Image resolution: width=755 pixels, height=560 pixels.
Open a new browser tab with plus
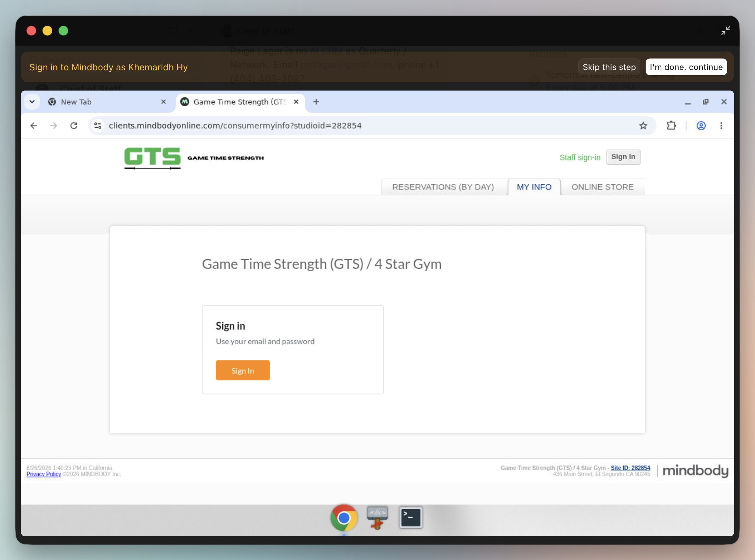click(316, 102)
